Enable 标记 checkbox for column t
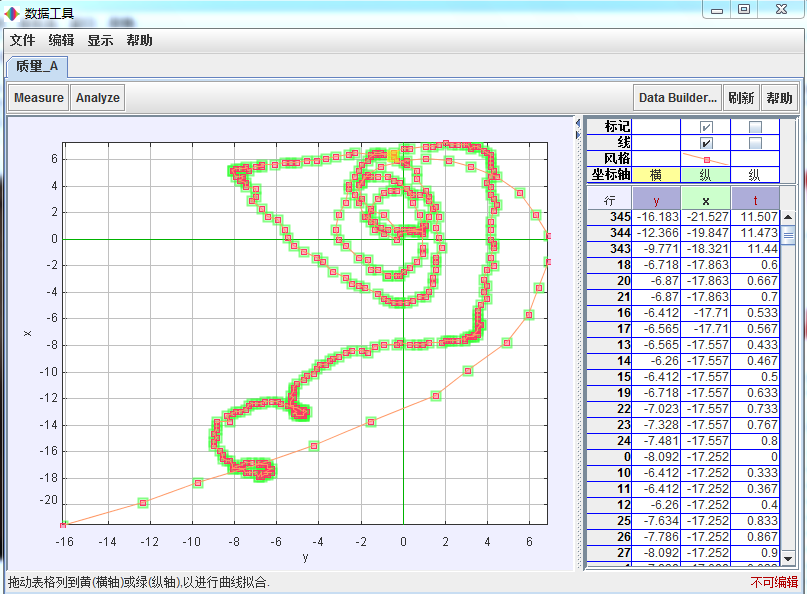807x594 pixels. tap(755, 127)
